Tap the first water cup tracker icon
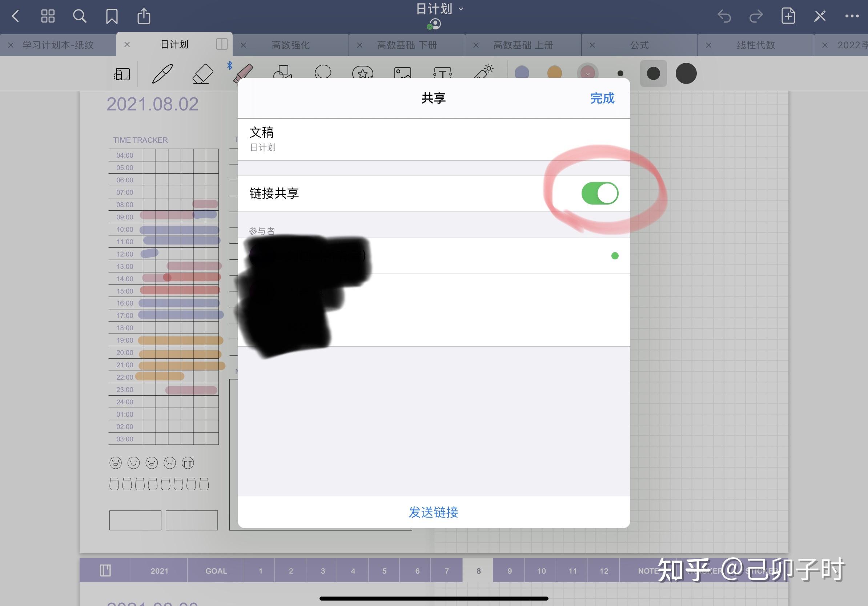Viewport: 868px width, 606px height. point(114,484)
